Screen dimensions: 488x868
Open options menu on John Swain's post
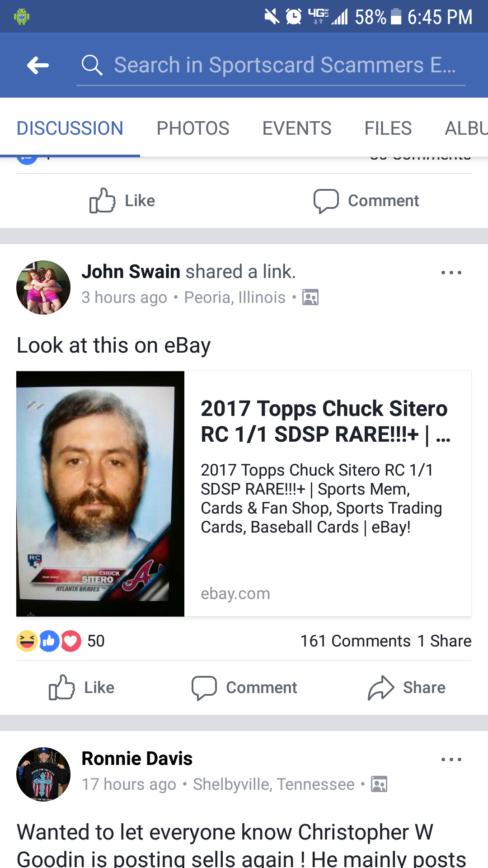[x=451, y=273]
